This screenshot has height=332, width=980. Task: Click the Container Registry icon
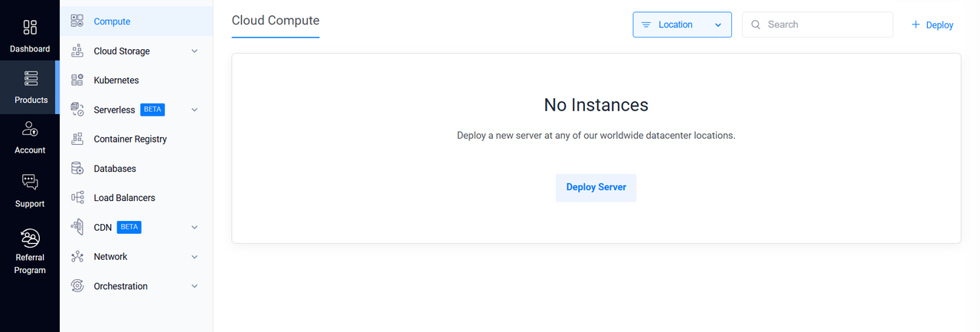tap(77, 139)
